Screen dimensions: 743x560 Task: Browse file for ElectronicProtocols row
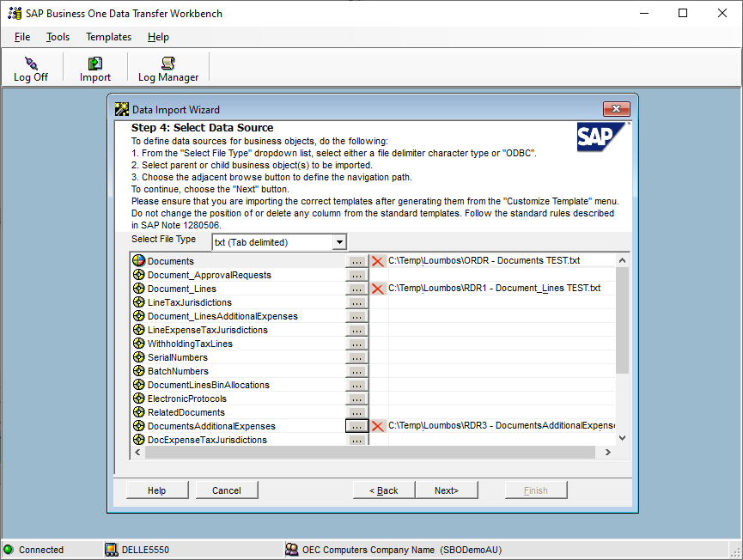(x=356, y=399)
